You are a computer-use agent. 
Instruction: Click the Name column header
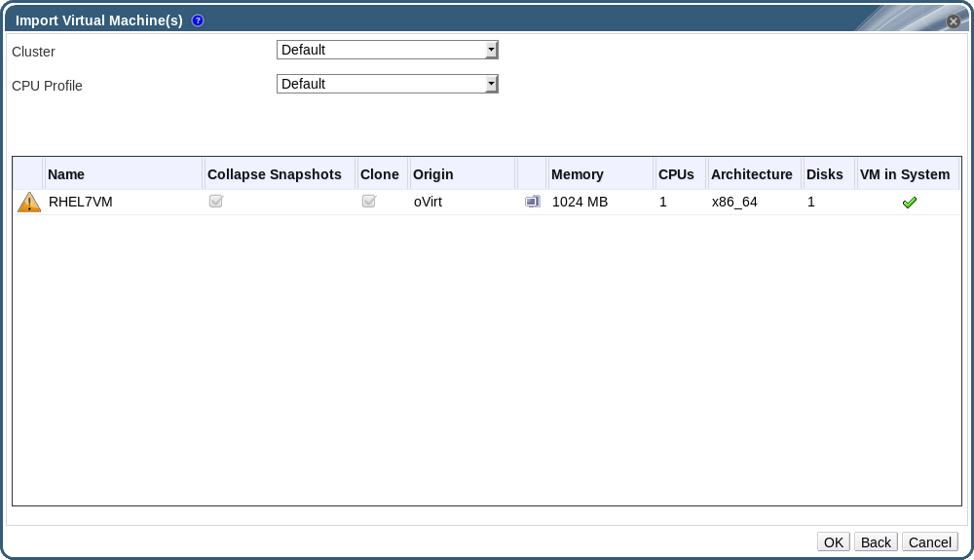tap(66, 174)
